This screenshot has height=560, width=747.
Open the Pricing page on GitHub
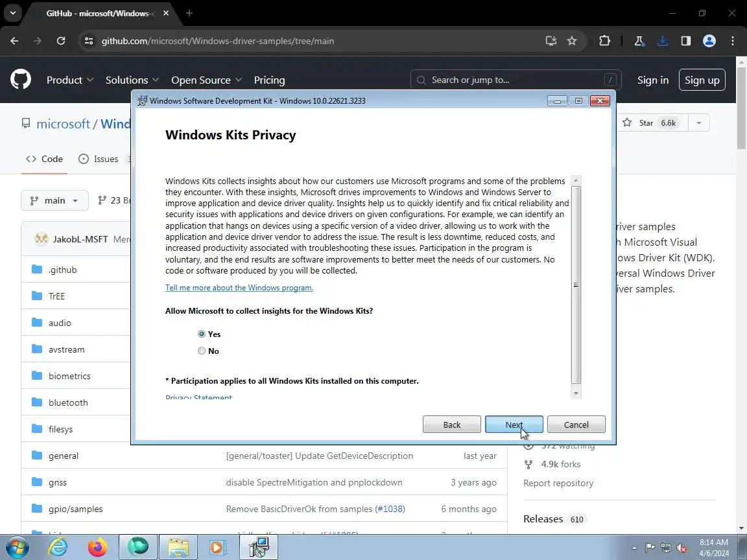point(270,80)
